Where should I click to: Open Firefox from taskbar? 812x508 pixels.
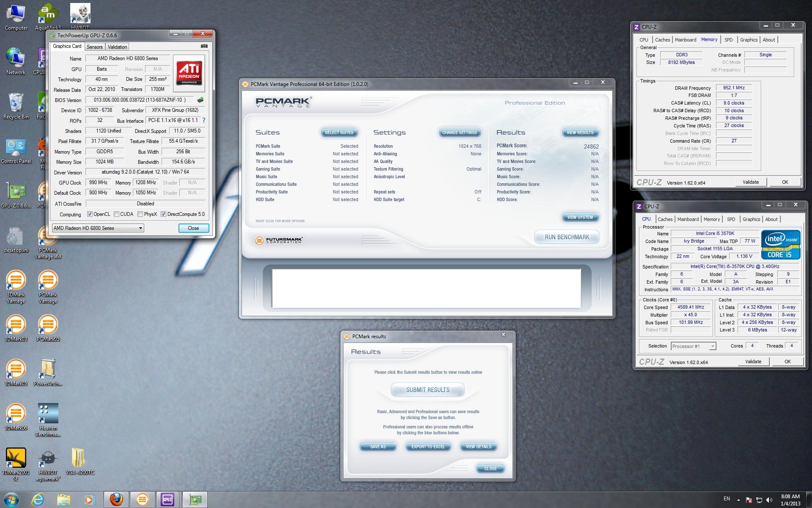coord(116,500)
